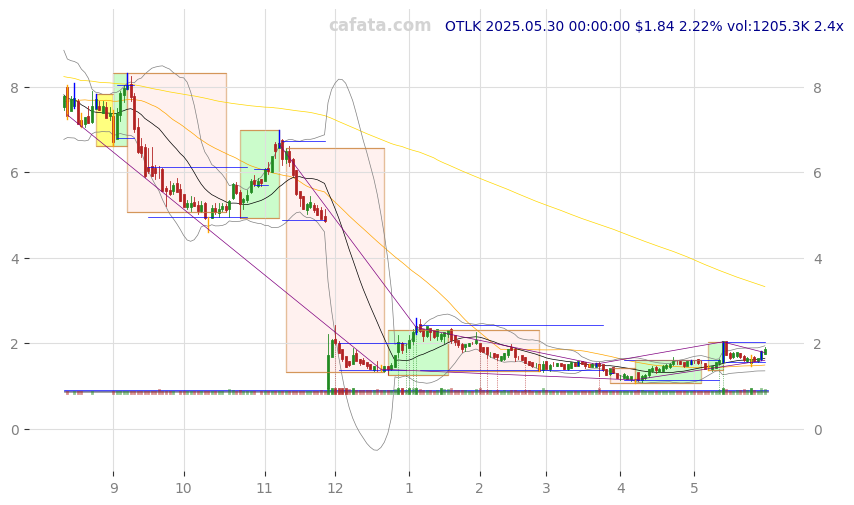This screenshot has height=505, width=854.
Task: Click x-axis month label 12
Action: pos(335,488)
